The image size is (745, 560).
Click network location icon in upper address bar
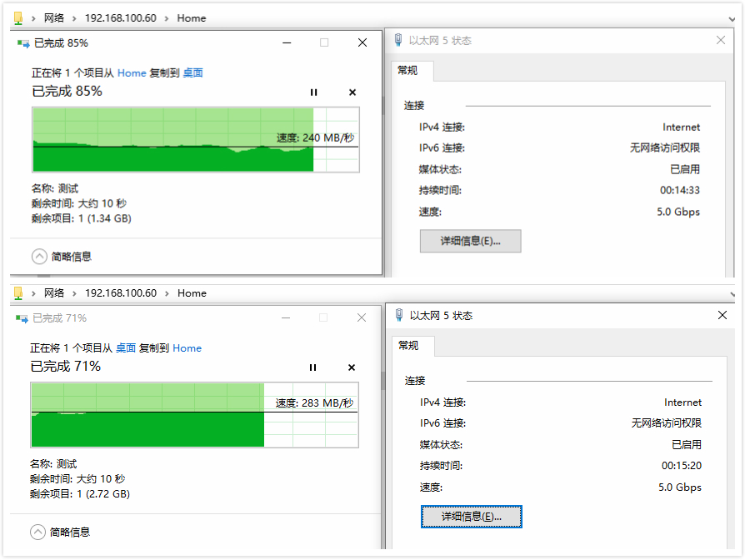pyautogui.click(x=18, y=18)
